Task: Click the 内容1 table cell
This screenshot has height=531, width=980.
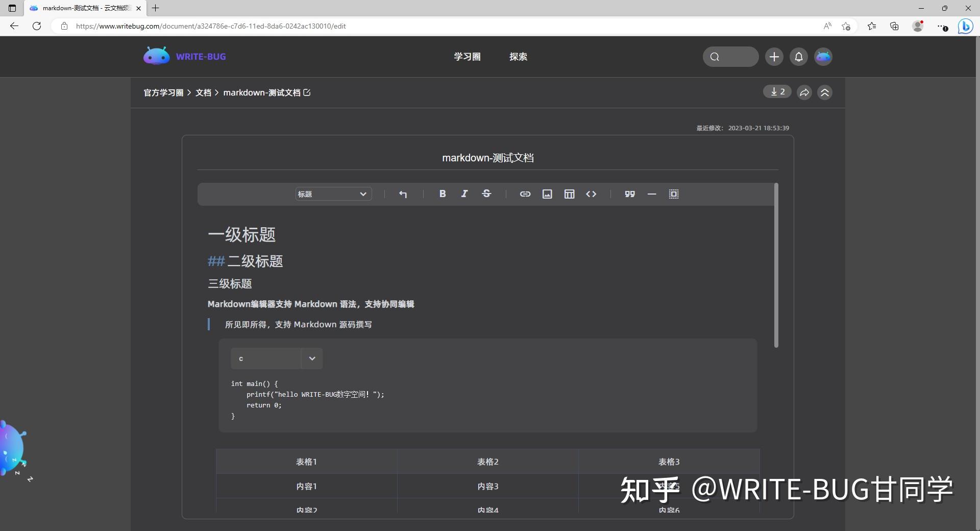Action: [x=307, y=486]
